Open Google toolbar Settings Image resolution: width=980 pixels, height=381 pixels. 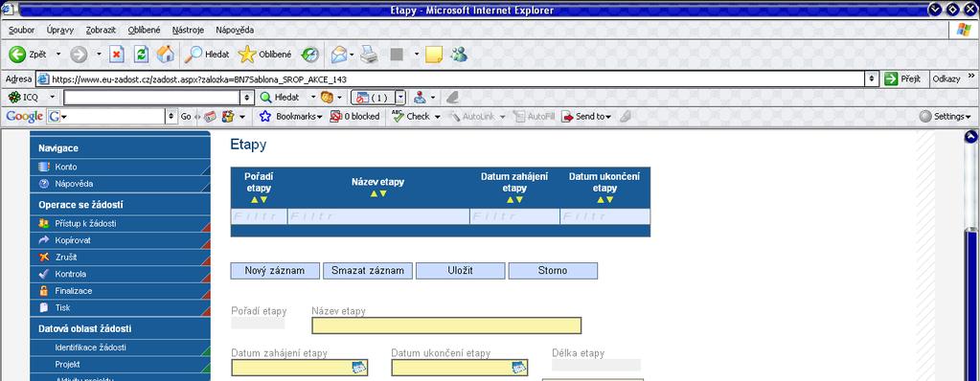click(x=945, y=116)
